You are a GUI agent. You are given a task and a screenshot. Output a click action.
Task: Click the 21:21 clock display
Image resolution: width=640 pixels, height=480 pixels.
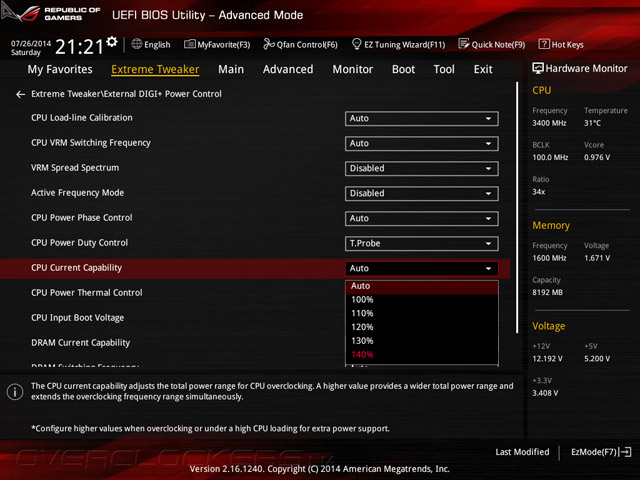click(79, 47)
